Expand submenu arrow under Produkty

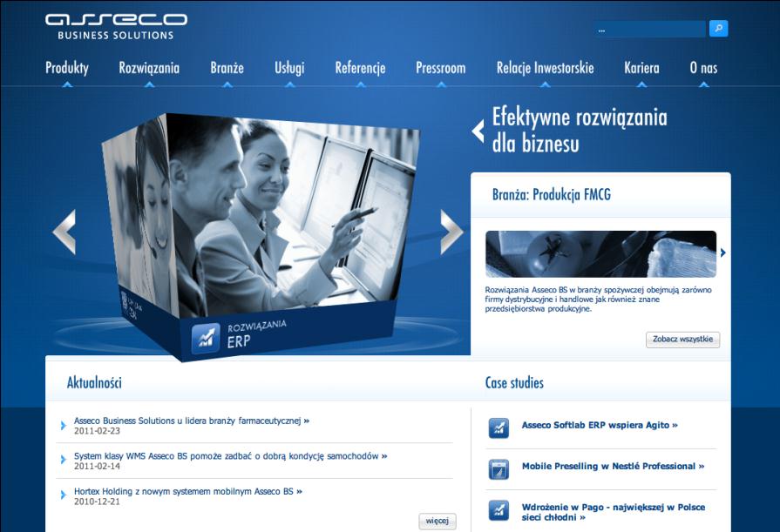67,85
